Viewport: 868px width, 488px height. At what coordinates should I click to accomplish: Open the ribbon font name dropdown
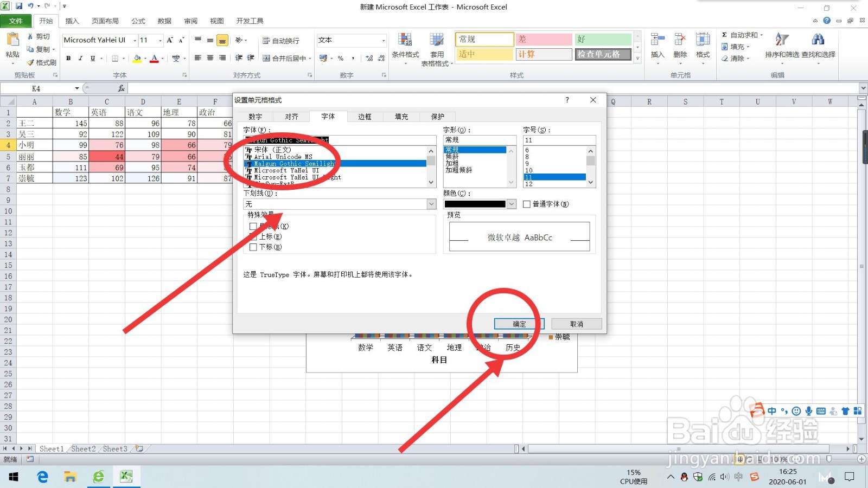pyautogui.click(x=135, y=40)
